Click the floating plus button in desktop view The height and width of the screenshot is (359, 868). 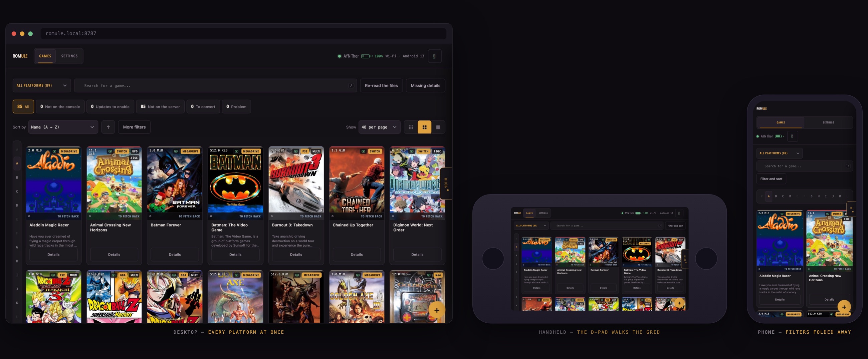(x=437, y=310)
